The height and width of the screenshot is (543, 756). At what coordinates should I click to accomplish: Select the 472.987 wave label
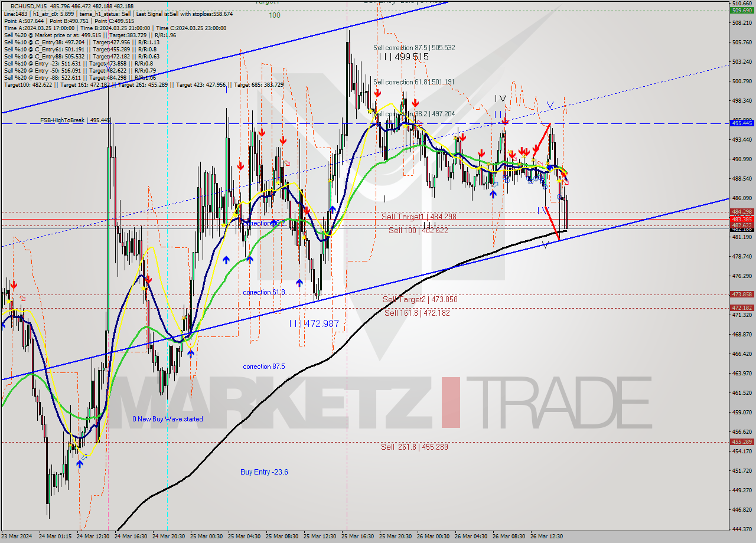[x=314, y=324]
